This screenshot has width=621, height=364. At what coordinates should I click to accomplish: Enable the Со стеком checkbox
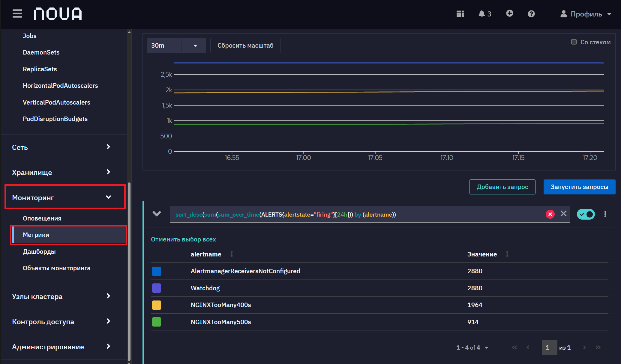(574, 42)
